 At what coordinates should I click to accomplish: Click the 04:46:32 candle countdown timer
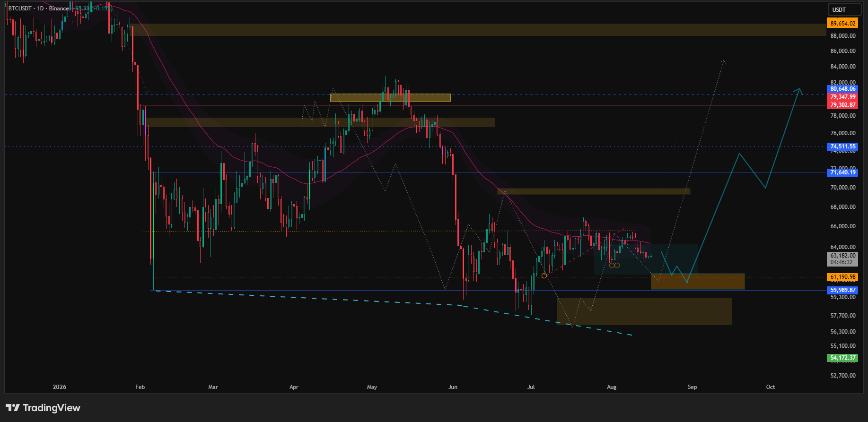click(842, 262)
